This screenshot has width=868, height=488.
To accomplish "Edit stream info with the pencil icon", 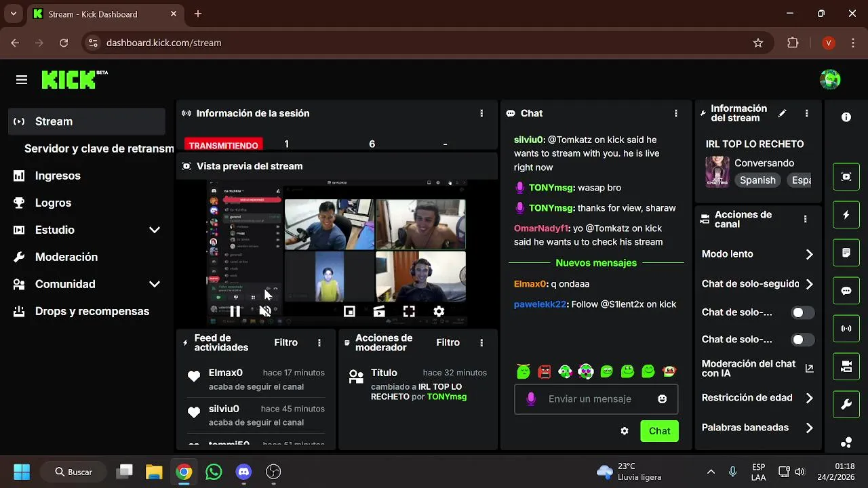I will (783, 113).
